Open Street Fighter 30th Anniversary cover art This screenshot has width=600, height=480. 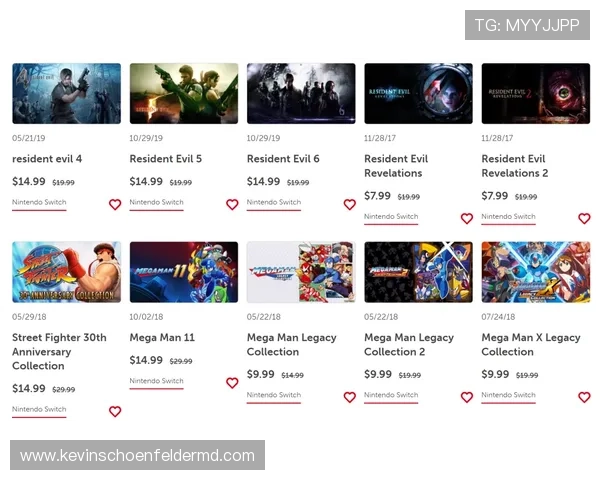(66, 272)
